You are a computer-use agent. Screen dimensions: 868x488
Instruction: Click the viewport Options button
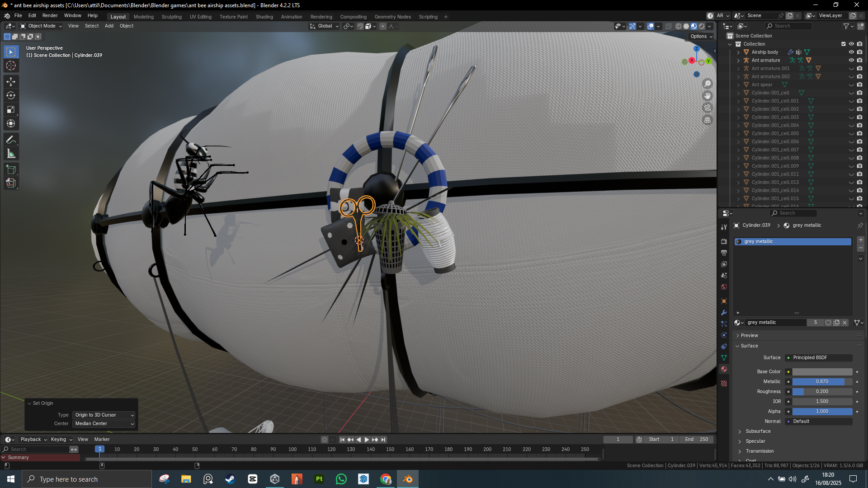(x=701, y=37)
